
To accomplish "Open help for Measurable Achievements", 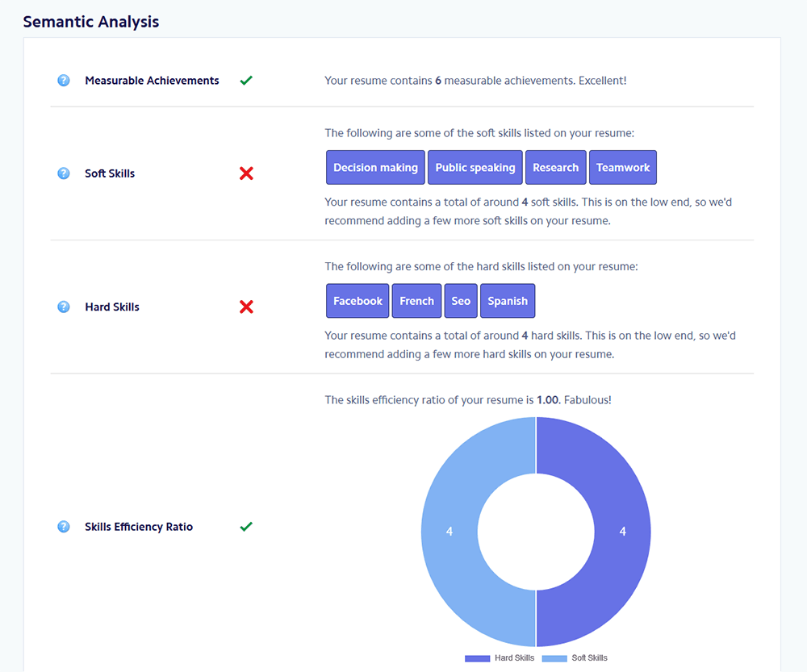I will pyautogui.click(x=63, y=80).
